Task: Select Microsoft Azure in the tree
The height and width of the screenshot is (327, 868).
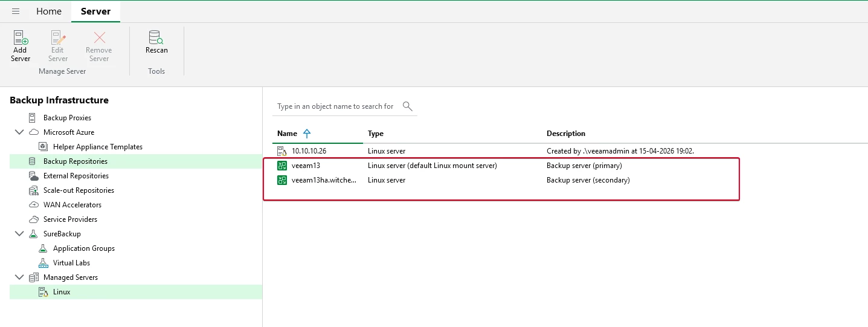Action: [69, 132]
